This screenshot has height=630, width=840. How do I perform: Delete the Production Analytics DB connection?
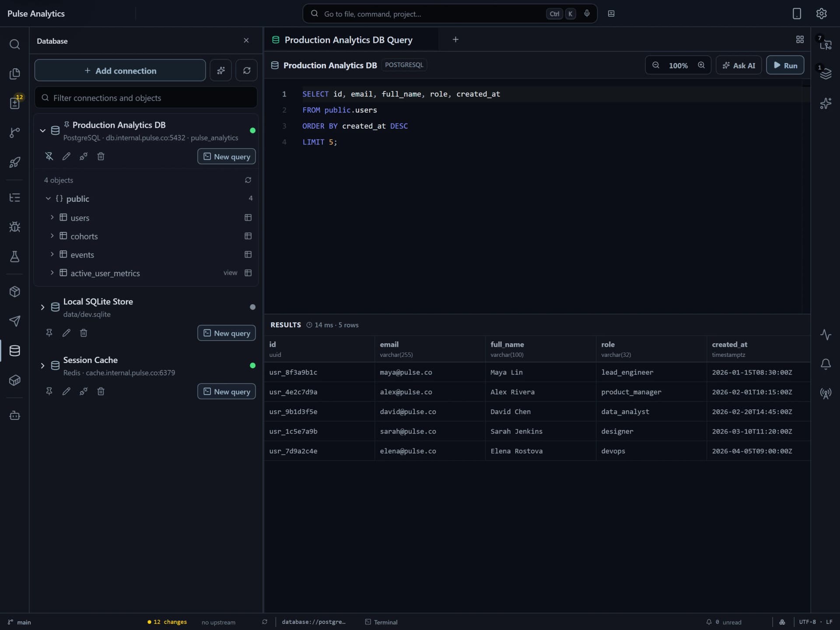[101, 156]
